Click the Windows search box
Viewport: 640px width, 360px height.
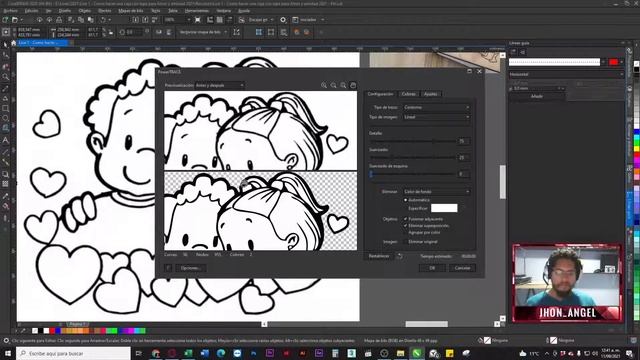tap(73, 353)
